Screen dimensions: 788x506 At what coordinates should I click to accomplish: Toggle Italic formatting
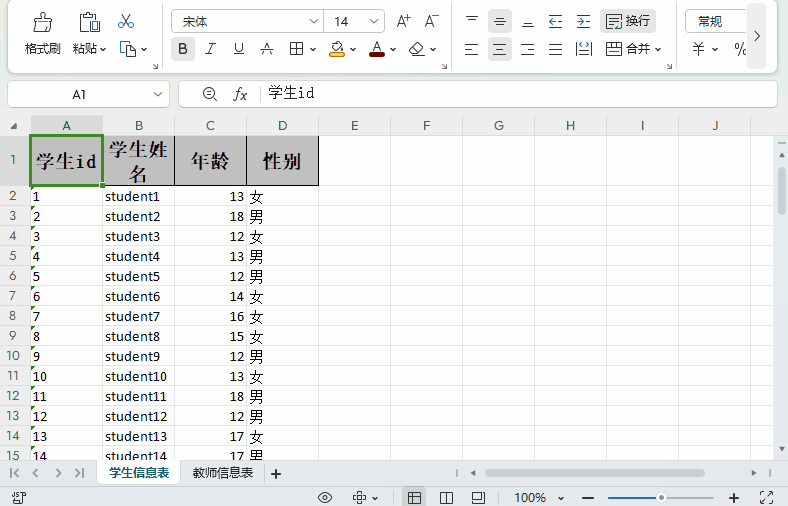pyautogui.click(x=211, y=49)
